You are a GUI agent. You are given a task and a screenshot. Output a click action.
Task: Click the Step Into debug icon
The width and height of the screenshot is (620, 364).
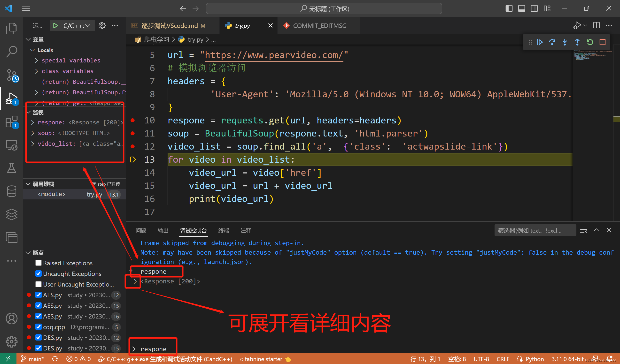tap(565, 42)
